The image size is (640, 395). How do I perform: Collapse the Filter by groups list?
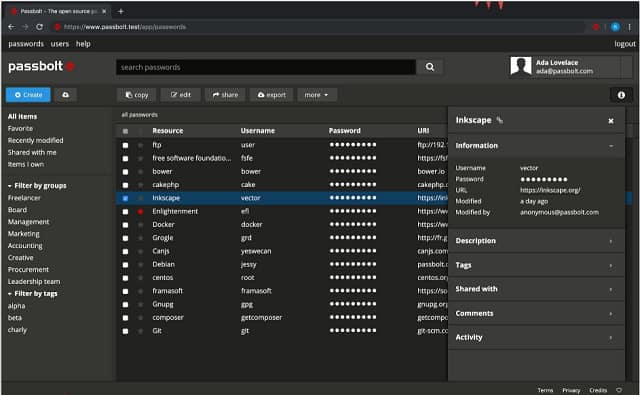tap(37, 186)
